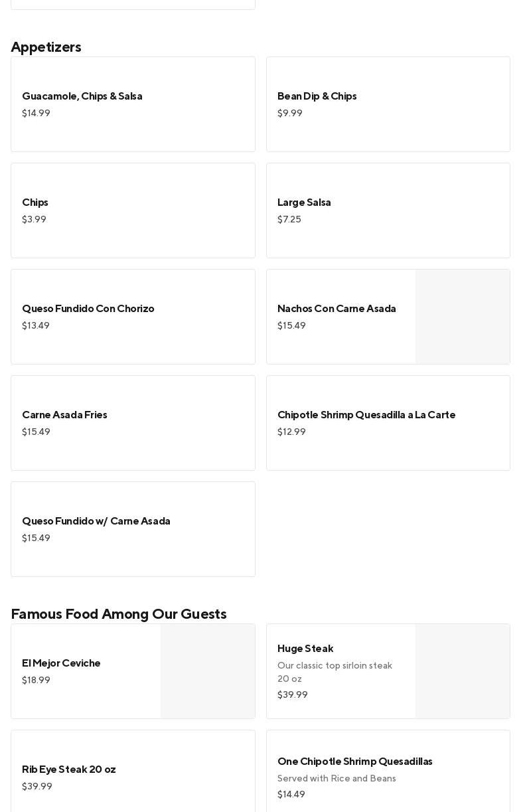Viewport: 521px width, 812px height.
Task: Choose the $3.99 Chips appetizer
Action: point(133,210)
